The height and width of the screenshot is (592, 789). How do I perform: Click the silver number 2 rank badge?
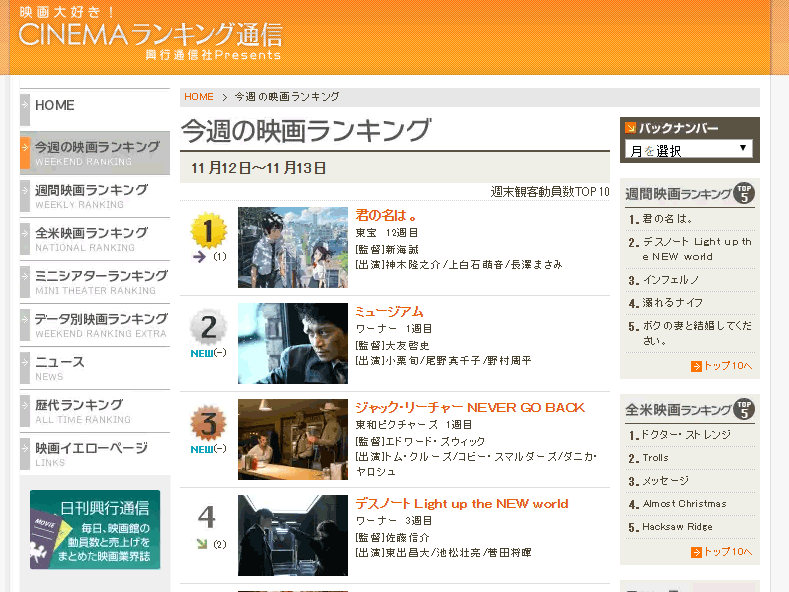208,328
